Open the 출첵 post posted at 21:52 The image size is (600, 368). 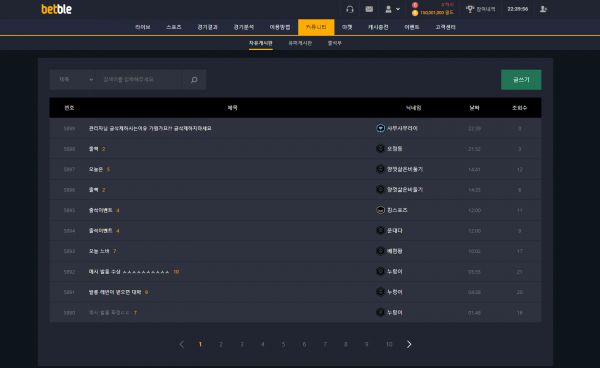click(93, 149)
